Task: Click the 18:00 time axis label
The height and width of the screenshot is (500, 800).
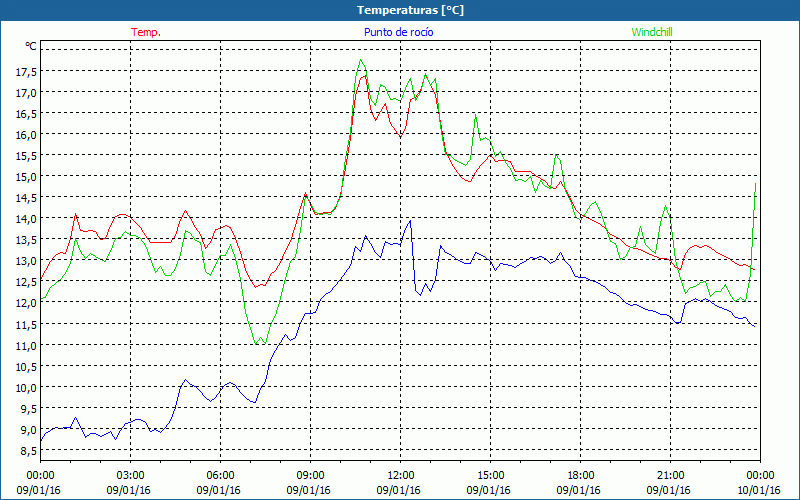Action: 581,476
